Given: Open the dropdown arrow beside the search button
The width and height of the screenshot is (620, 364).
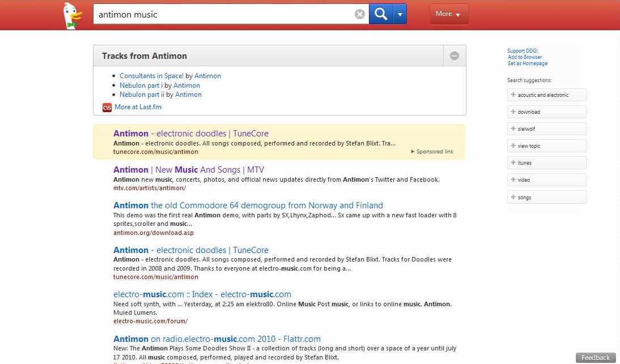Looking at the screenshot, I should [x=400, y=14].
